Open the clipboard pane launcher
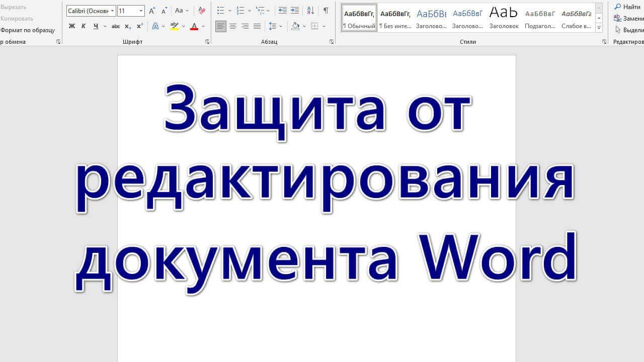 (x=58, y=42)
